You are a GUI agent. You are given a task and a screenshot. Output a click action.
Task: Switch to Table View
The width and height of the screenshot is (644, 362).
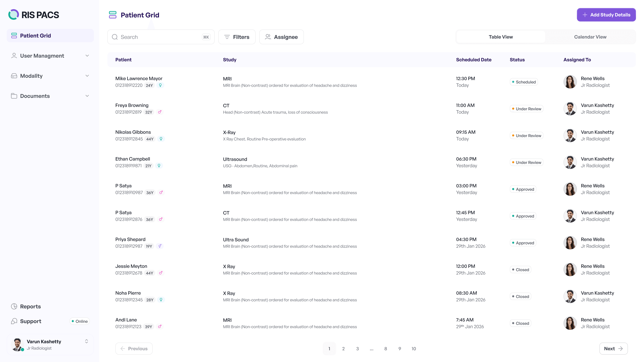coord(500,37)
